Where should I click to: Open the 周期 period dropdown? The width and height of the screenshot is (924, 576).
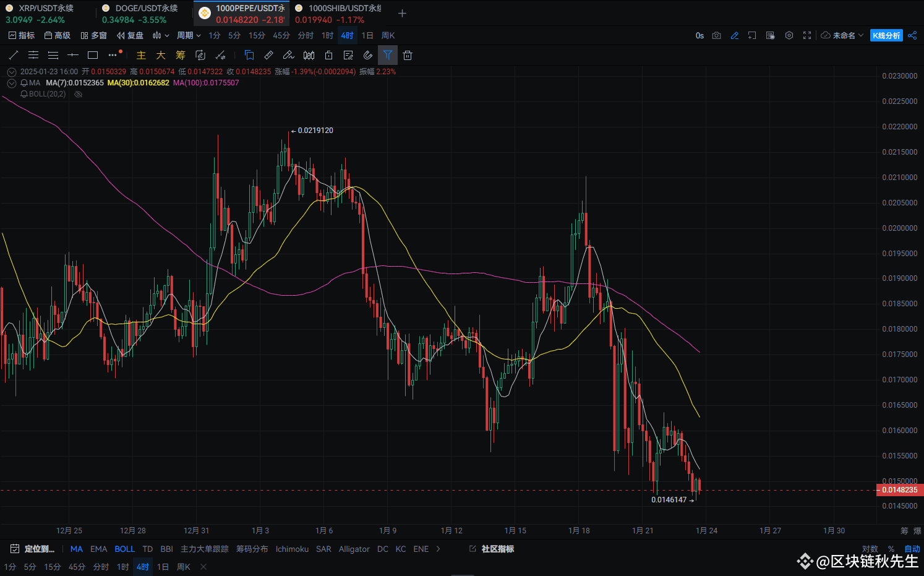[189, 35]
